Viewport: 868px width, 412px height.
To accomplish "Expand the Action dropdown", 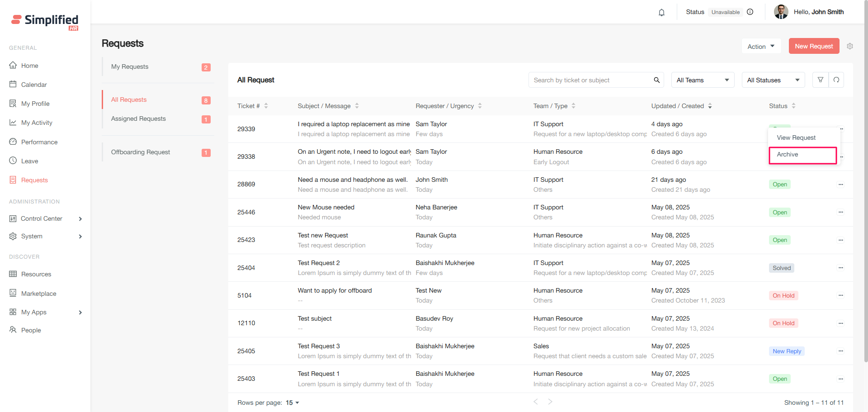I will click(x=761, y=46).
